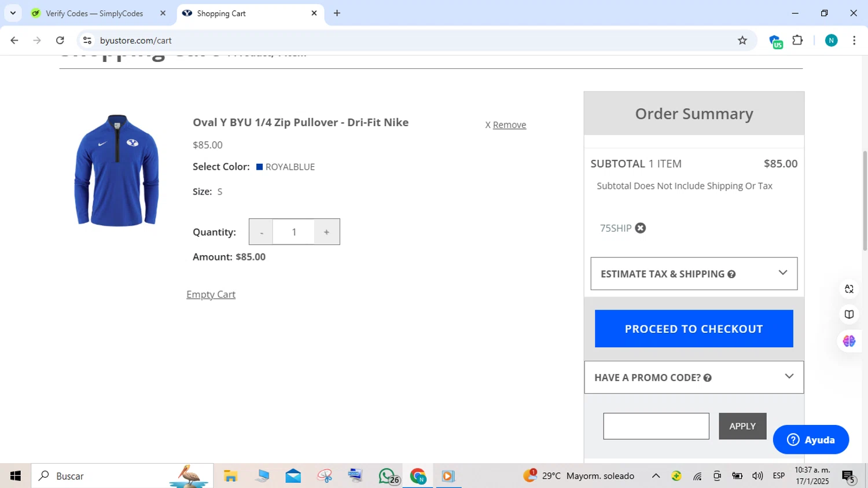Click the promo code help question icon
The image size is (868, 488).
(x=707, y=378)
